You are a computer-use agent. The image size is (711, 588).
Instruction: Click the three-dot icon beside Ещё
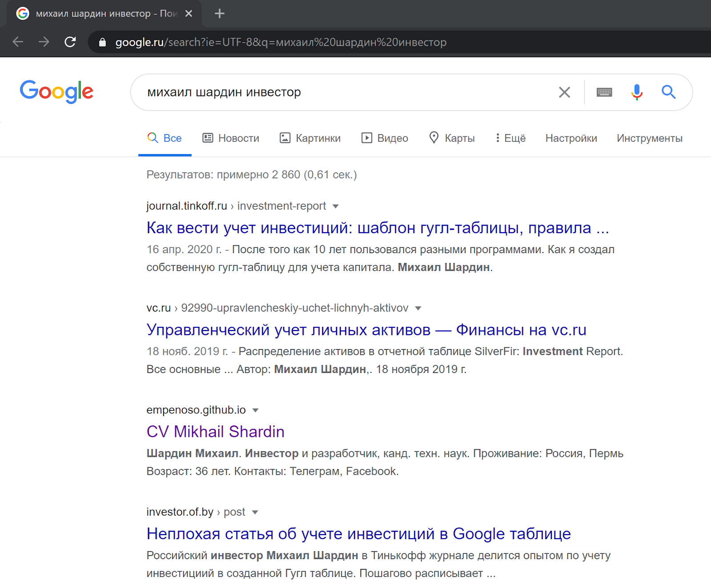point(497,138)
